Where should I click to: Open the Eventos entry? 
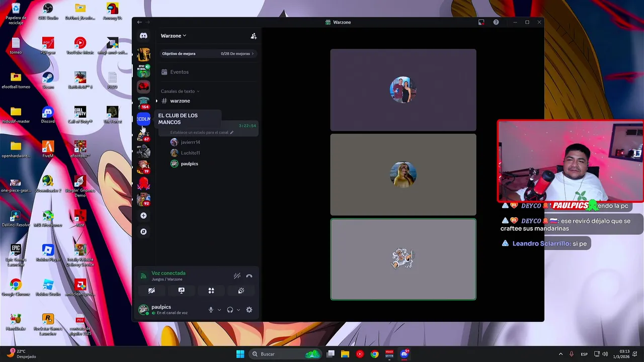[x=175, y=72]
